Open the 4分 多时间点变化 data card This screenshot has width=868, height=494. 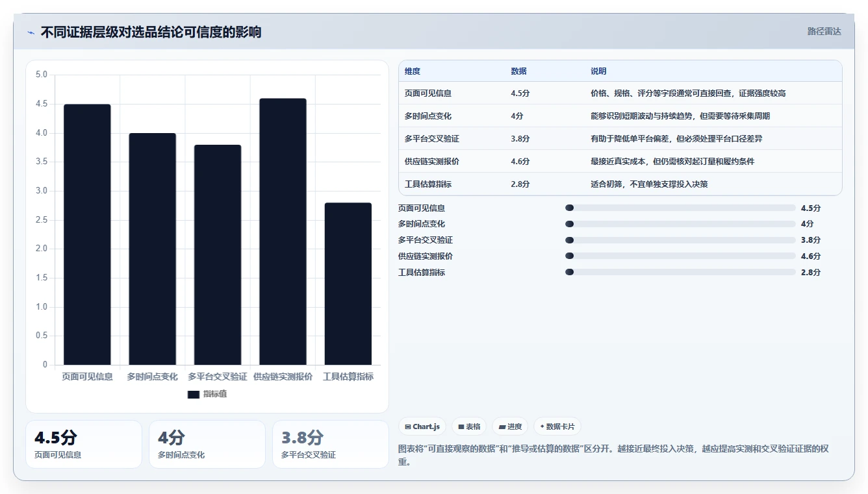(207, 444)
